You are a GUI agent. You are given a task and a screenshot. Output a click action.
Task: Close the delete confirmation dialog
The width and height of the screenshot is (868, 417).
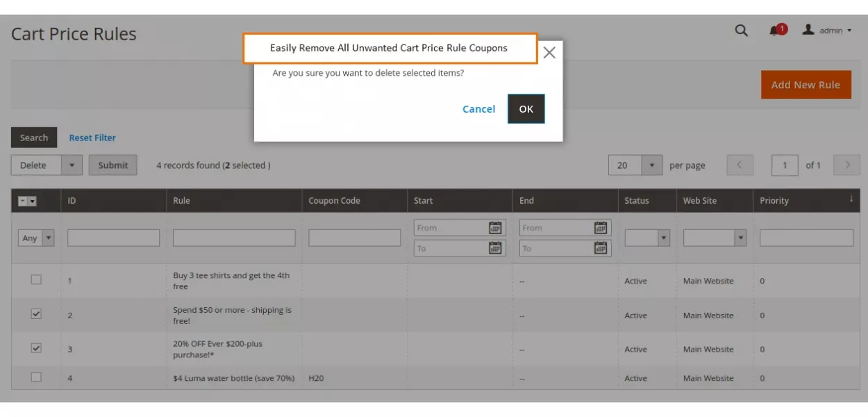pos(549,53)
